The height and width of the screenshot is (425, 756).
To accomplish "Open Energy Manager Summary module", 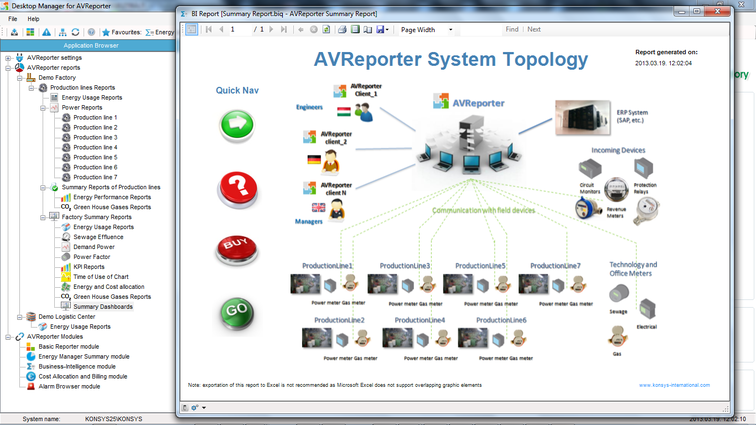I will [x=84, y=357].
